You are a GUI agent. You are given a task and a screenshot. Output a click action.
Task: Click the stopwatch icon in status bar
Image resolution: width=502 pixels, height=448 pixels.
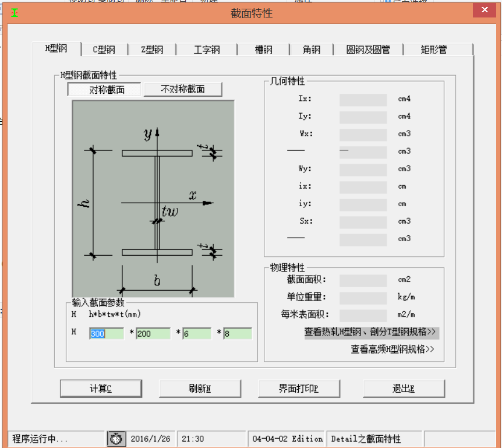coord(116,439)
